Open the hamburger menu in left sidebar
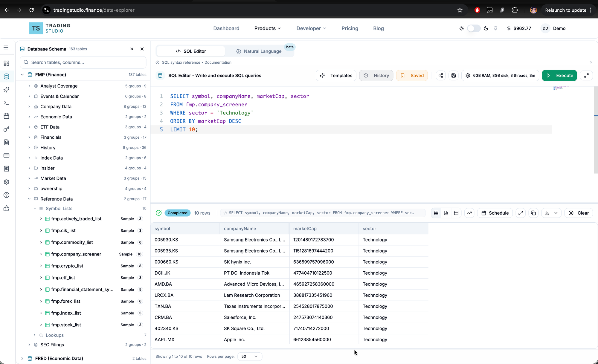This screenshot has height=364, width=598. point(6,48)
